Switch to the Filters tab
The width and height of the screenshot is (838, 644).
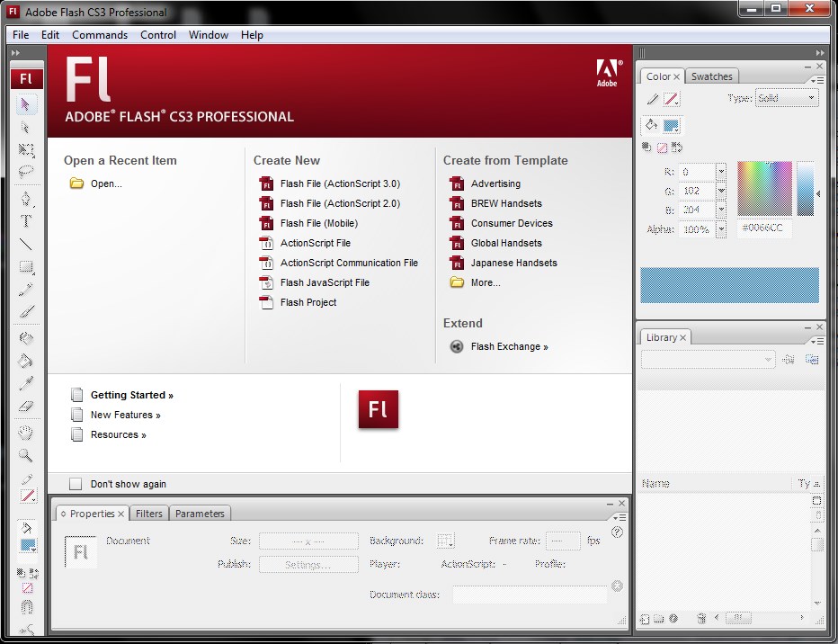(x=148, y=514)
